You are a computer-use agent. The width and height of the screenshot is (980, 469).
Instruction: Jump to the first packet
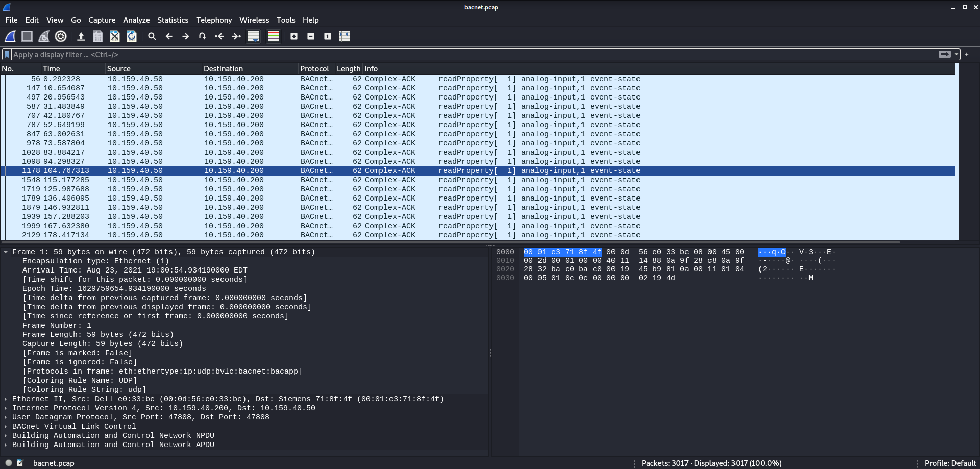pos(219,36)
